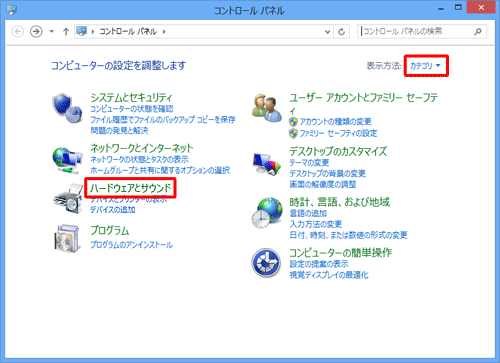Expand the arrow before コントロール パネル breadcrumb
The image size is (500, 363).
pyautogui.click(x=93, y=32)
